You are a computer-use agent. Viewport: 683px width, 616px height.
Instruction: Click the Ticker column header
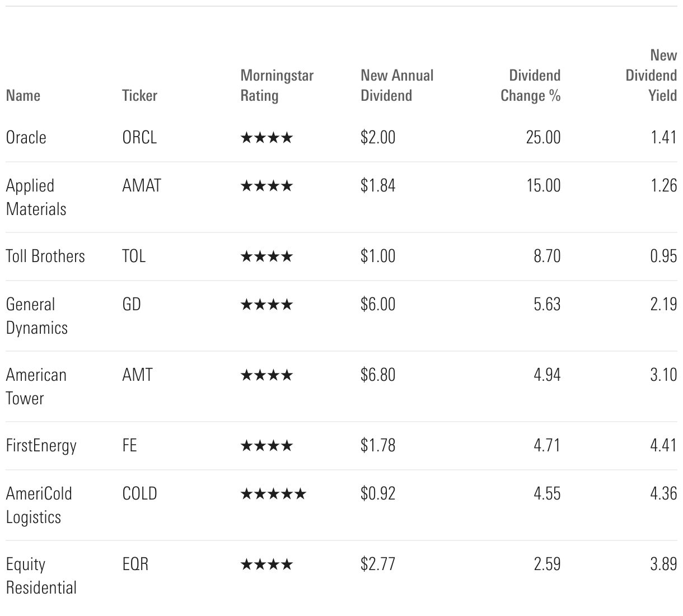click(x=139, y=95)
